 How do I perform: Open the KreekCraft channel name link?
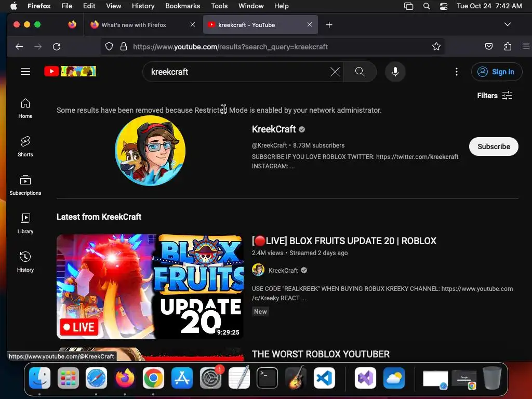click(274, 129)
